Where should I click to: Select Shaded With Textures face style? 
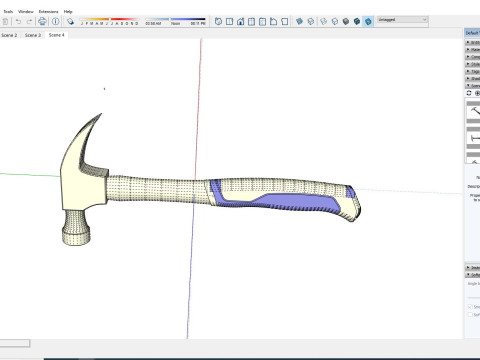coord(357,22)
